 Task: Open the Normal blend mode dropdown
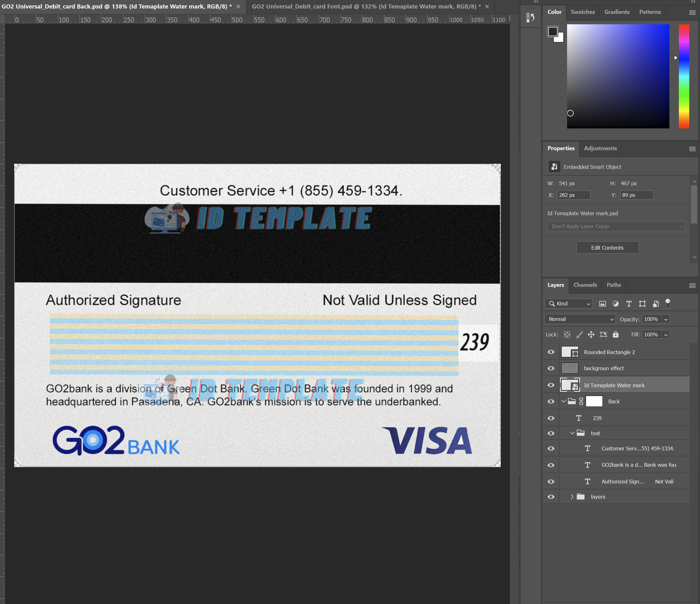(x=580, y=319)
